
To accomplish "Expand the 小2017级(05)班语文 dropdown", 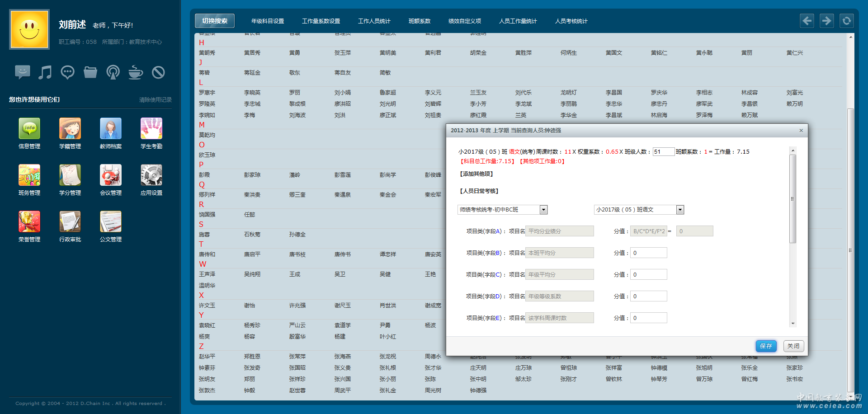I will (680, 210).
